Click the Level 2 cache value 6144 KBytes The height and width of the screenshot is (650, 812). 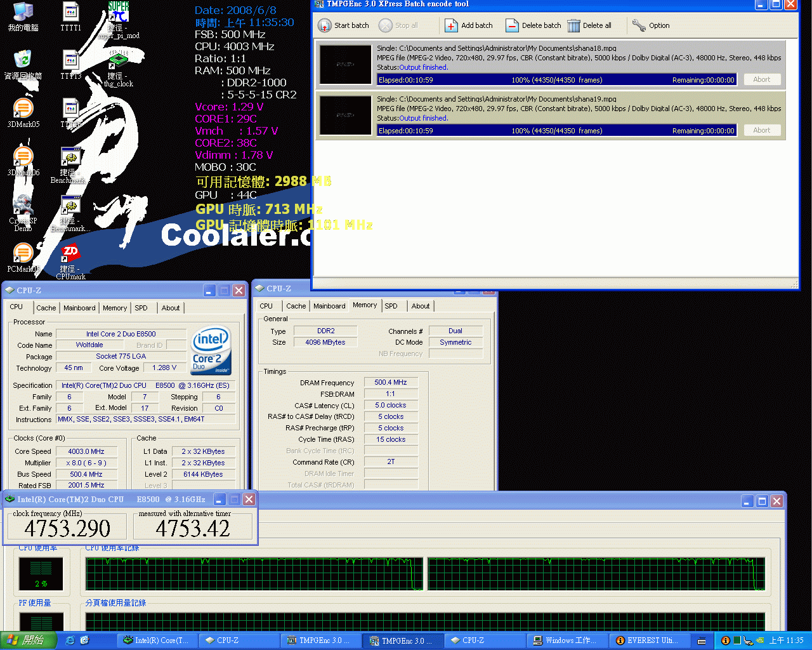pos(204,474)
